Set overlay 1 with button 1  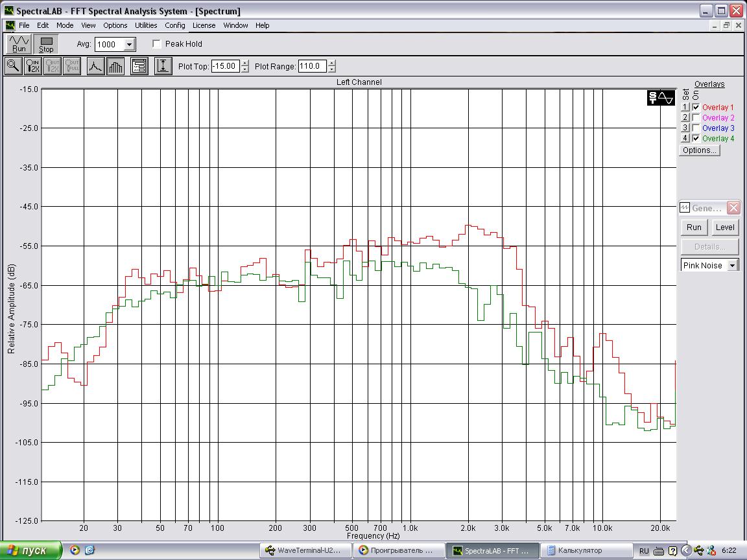685,107
